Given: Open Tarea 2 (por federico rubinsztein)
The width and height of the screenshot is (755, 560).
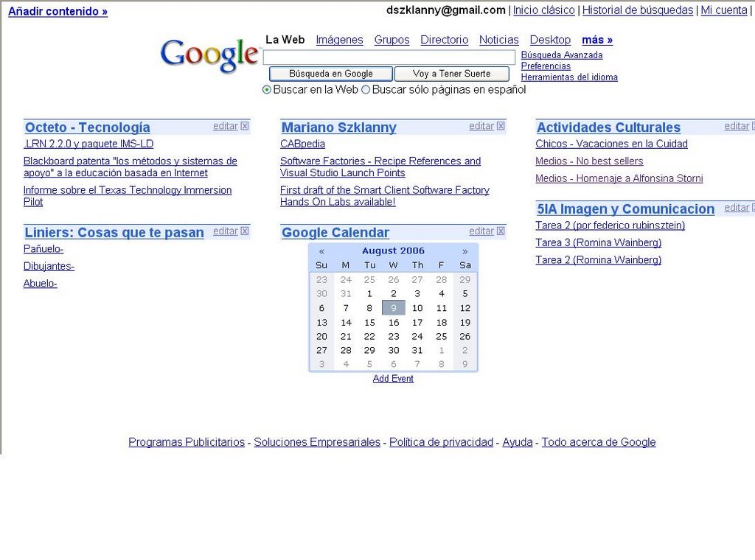Looking at the screenshot, I should 610,225.
